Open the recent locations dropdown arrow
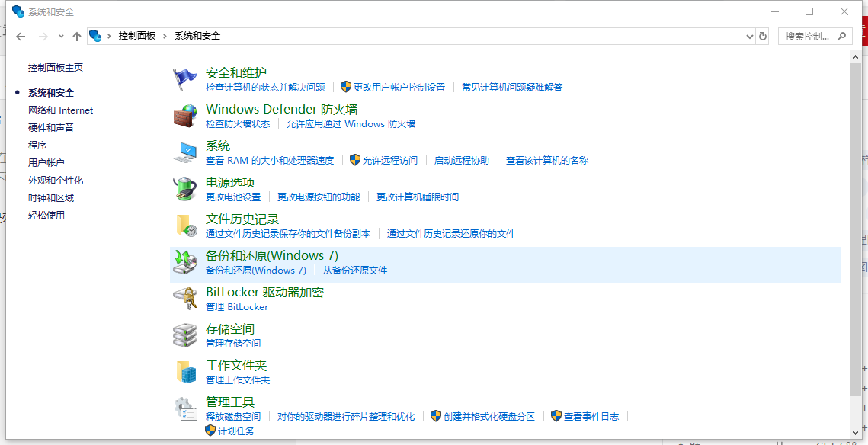 pyautogui.click(x=61, y=37)
